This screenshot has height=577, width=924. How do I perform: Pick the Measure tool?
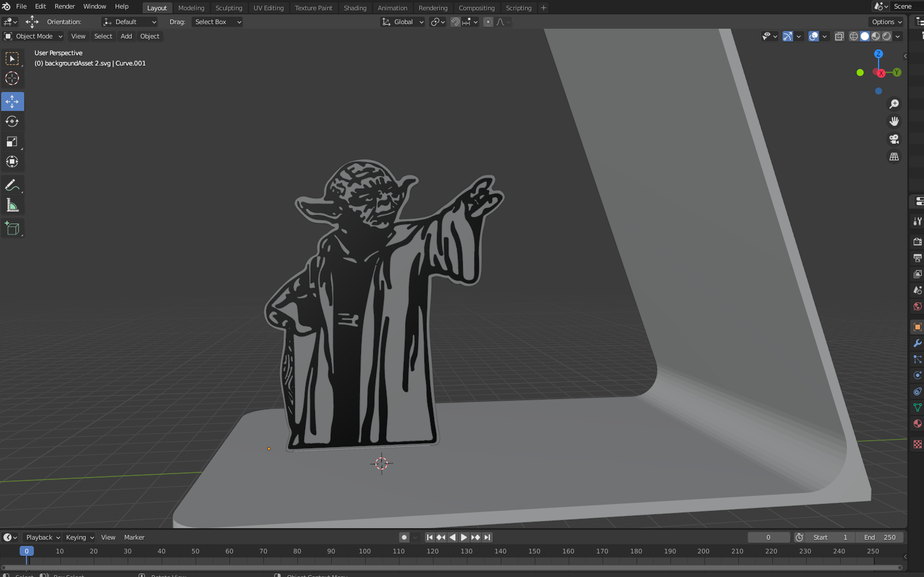pos(12,206)
